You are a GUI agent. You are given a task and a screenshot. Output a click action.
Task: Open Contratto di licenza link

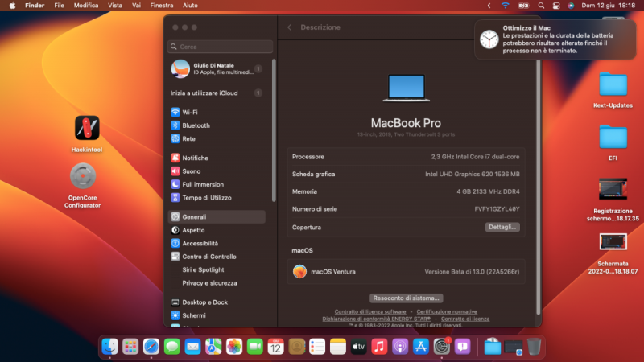(x=465, y=319)
